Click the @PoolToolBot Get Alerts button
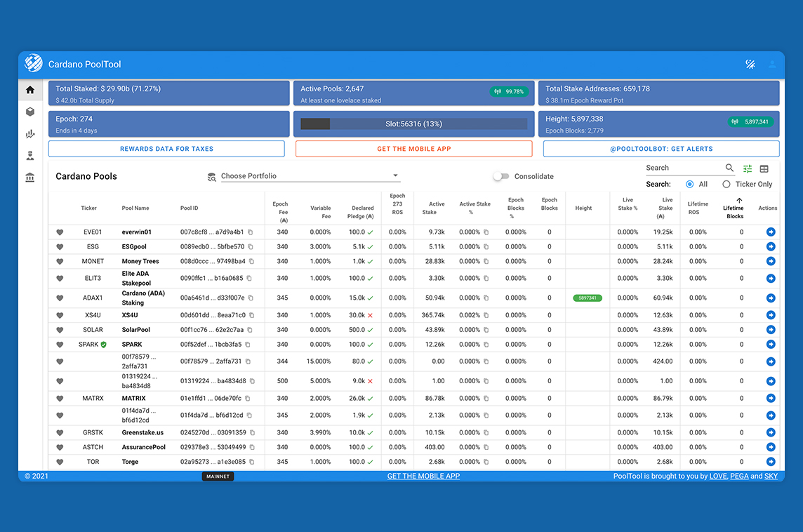The width and height of the screenshot is (803, 532). tap(661, 149)
